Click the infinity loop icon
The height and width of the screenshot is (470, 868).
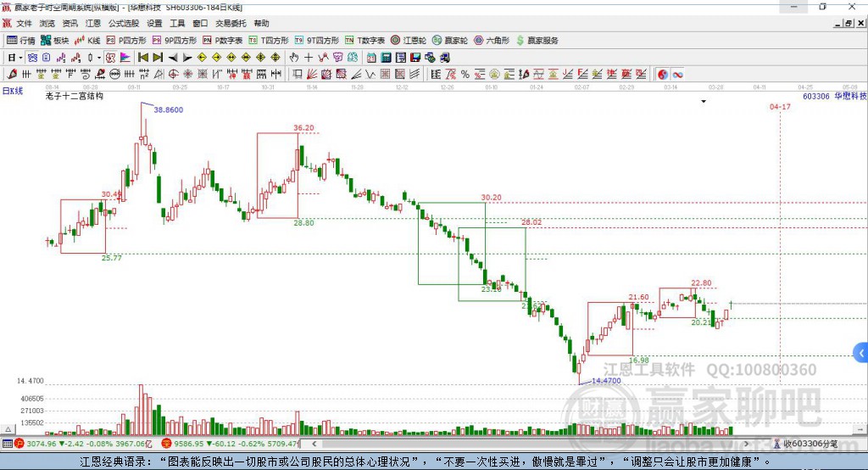(x=677, y=75)
